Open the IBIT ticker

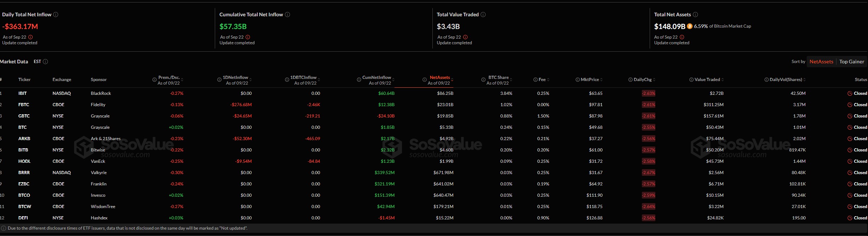pos(22,93)
